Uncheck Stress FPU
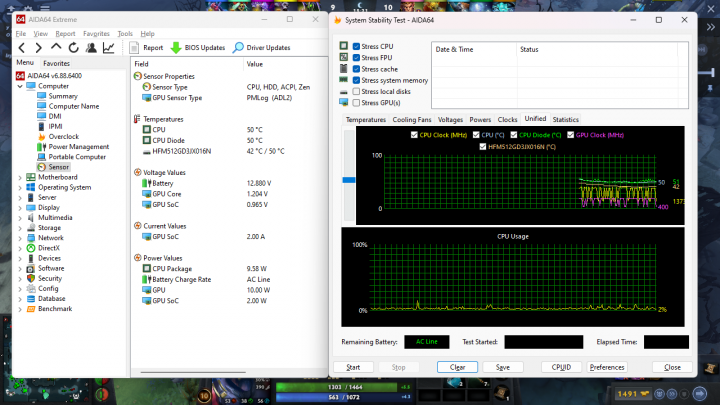The height and width of the screenshot is (405, 720). [356, 58]
